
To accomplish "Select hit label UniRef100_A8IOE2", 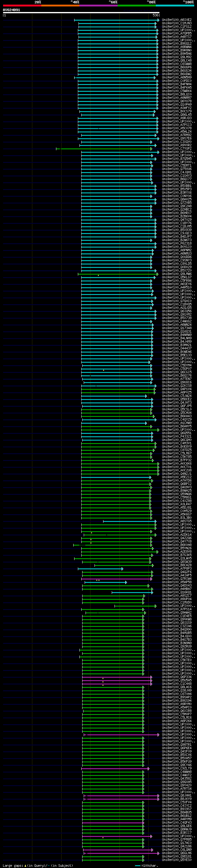I will 177,20.
